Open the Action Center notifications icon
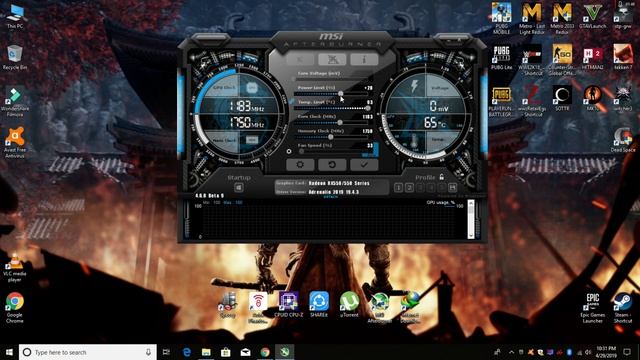The image size is (640, 360). (627, 352)
